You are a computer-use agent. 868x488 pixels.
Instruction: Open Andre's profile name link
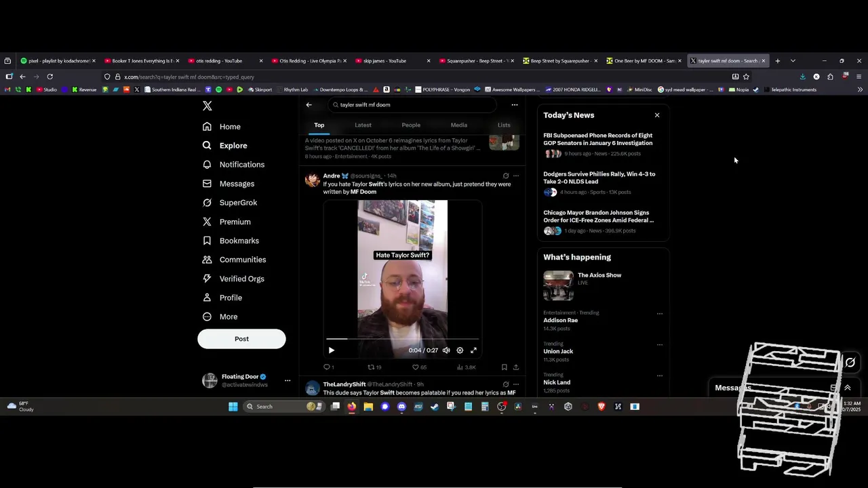pos(332,176)
